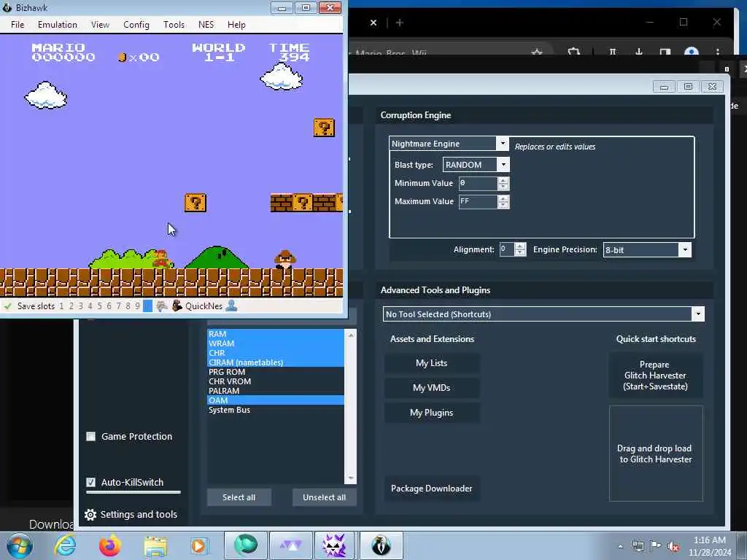747x560 pixels.
Task: Open Firefox from the taskbar
Action: pyautogui.click(x=109, y=545)
